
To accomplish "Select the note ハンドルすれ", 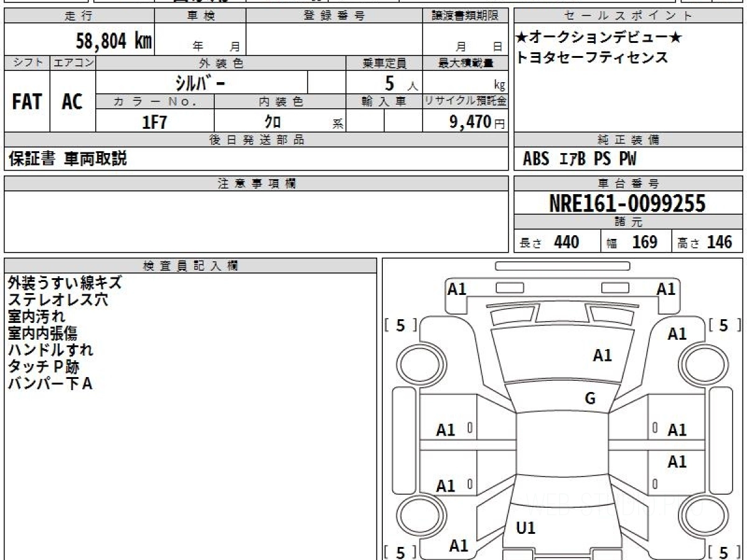I will click(x=50, y=350).
